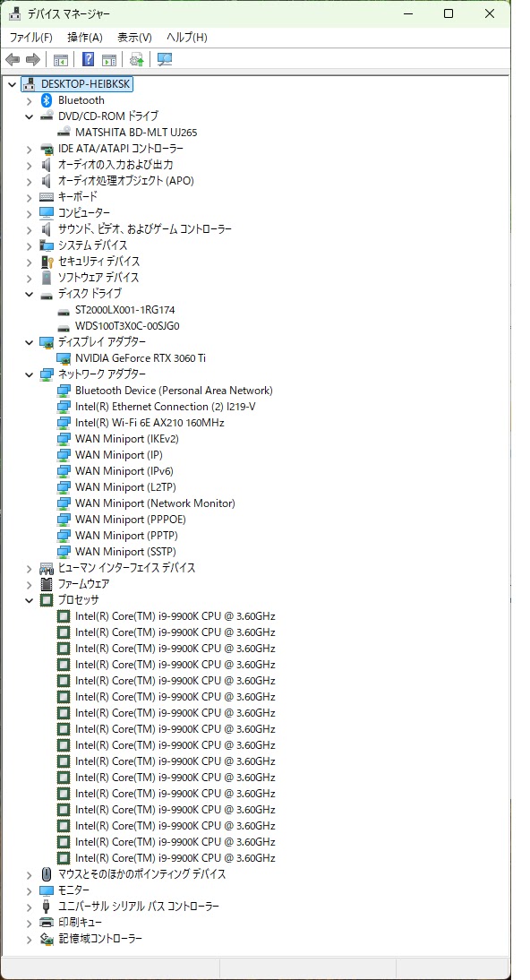Click the Forward arrow toolbar icon

coord(33,59)
